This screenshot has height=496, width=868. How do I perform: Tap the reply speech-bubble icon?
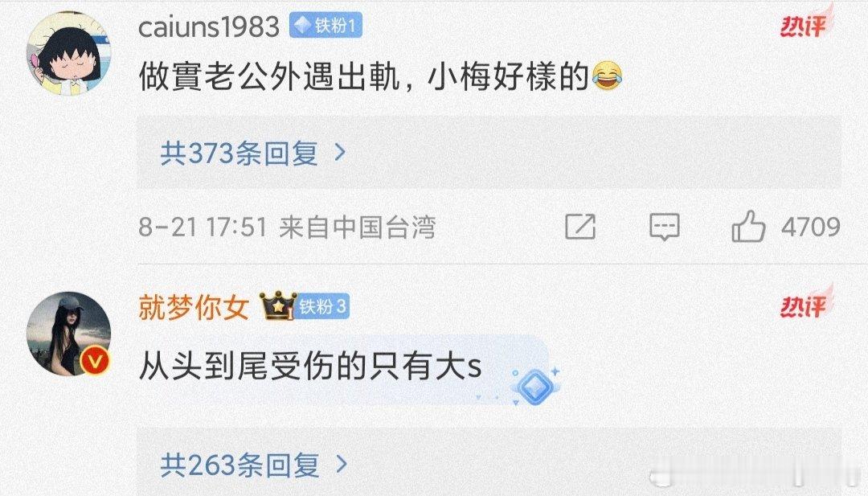665,227
